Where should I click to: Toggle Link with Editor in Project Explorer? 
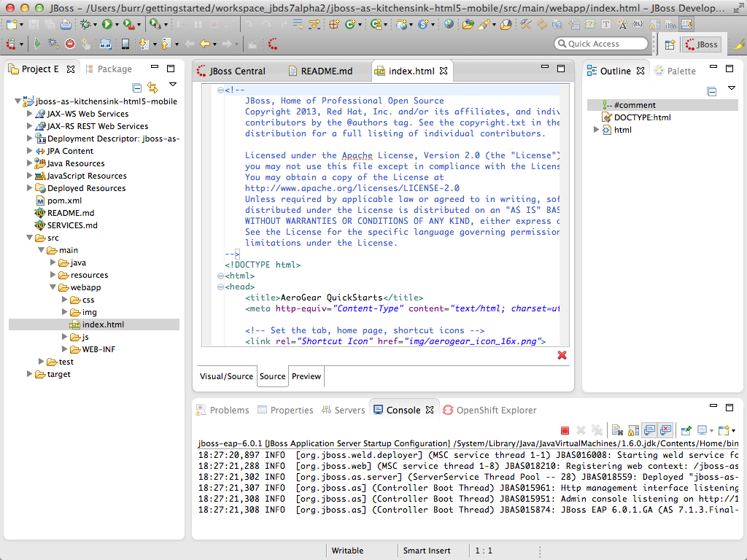click(152, 87)
